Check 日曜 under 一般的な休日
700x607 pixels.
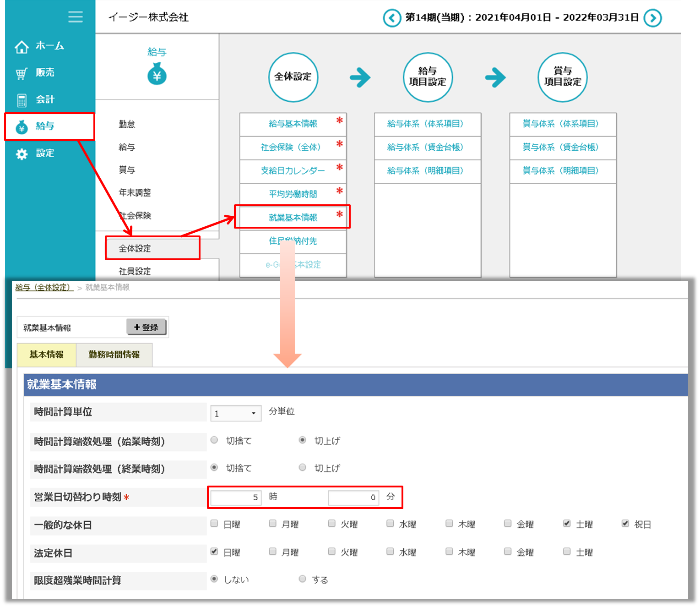pos(214,524)
